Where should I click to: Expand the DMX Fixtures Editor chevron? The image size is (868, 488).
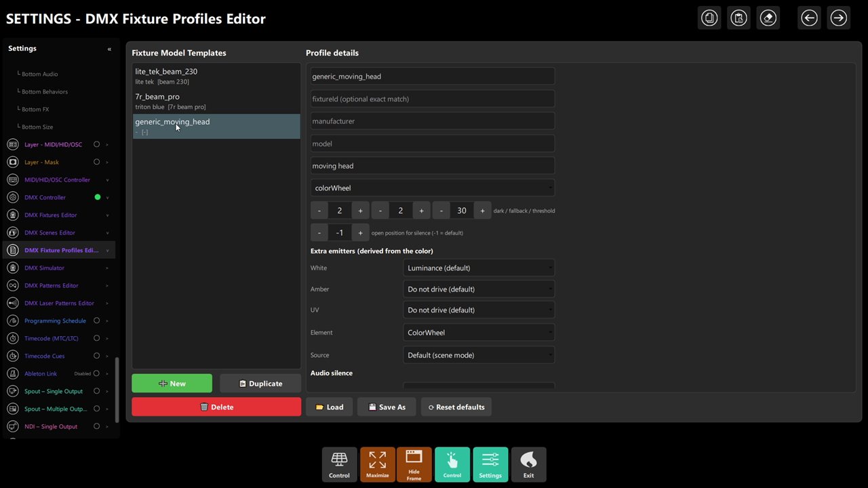pos(107,215)
